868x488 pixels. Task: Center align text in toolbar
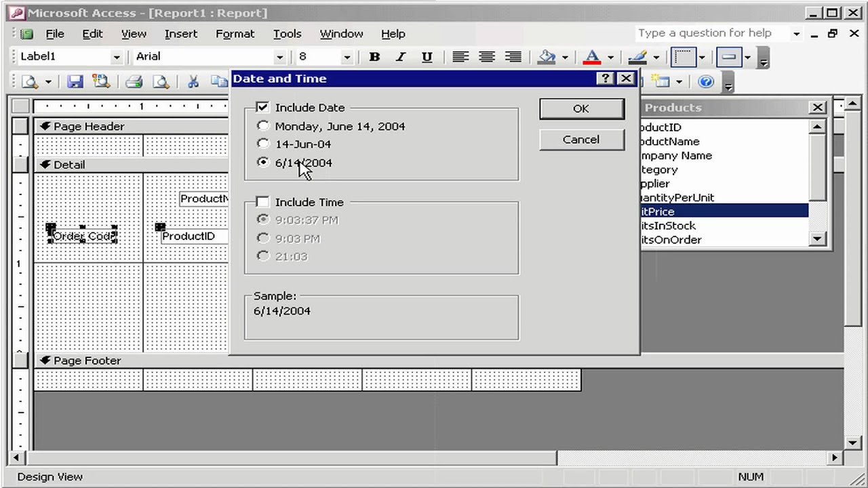coord(487,57)
